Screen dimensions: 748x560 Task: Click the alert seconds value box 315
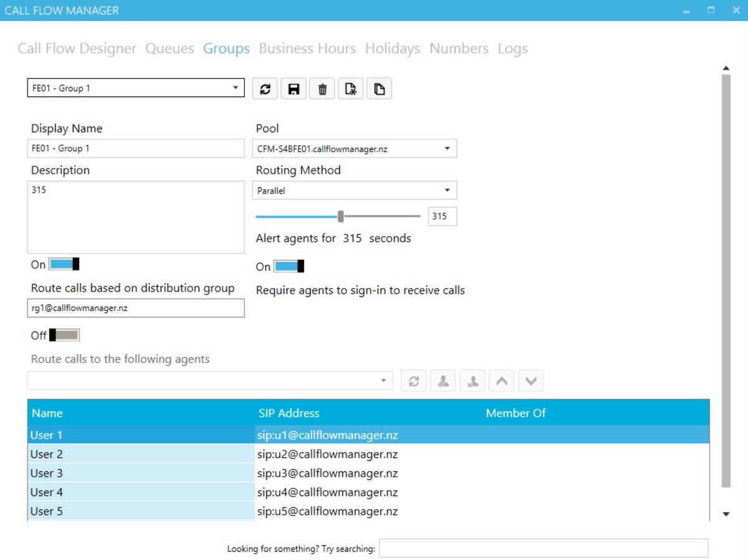tap(443, 216)
